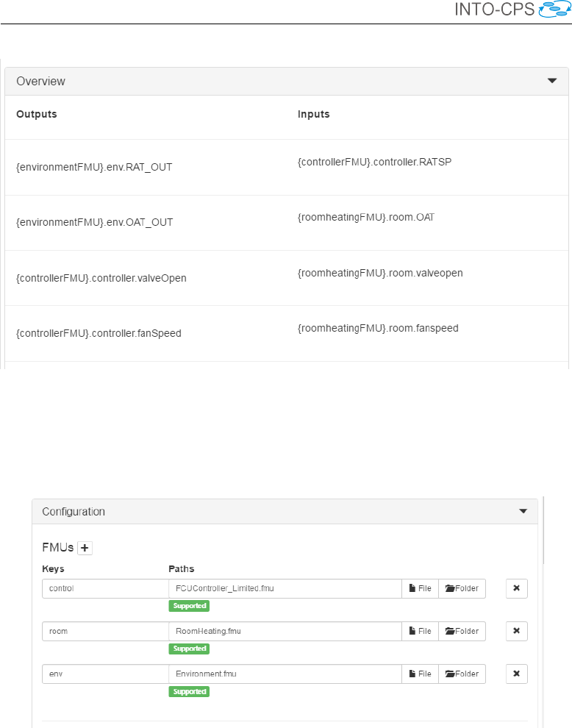This screenshot has width=572, height=728.
Task: Edit the room key field
Action: coord(105,631)
